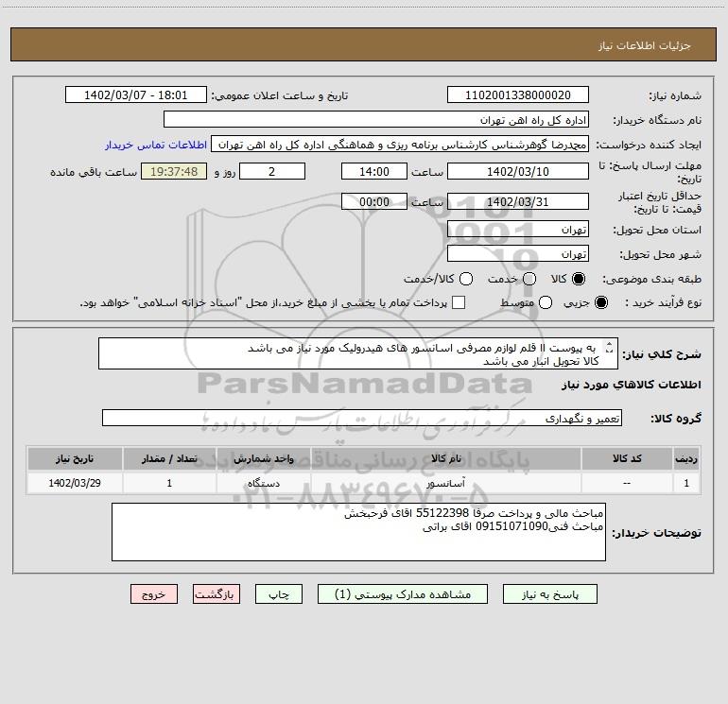This screenshot has width=728, height=704.
Task: Click the general description text area
Action: [x=358, y=353]
